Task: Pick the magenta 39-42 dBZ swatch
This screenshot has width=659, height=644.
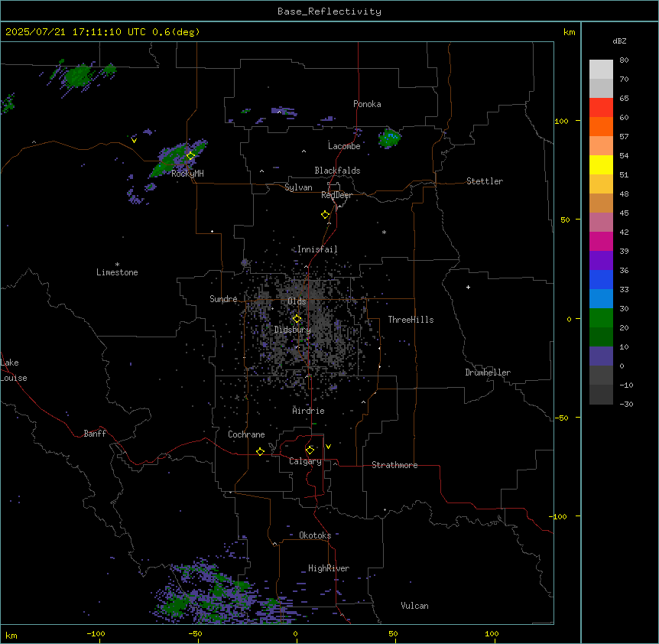Action: pos(601,241)
